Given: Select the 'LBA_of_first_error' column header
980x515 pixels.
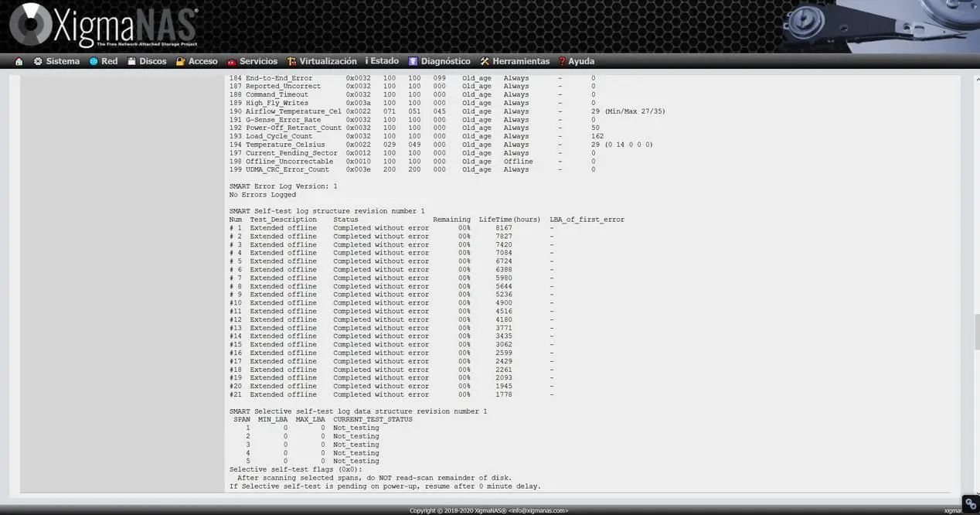Looking at the screenshot, I should pyautogui.click(x=587, y=220).
